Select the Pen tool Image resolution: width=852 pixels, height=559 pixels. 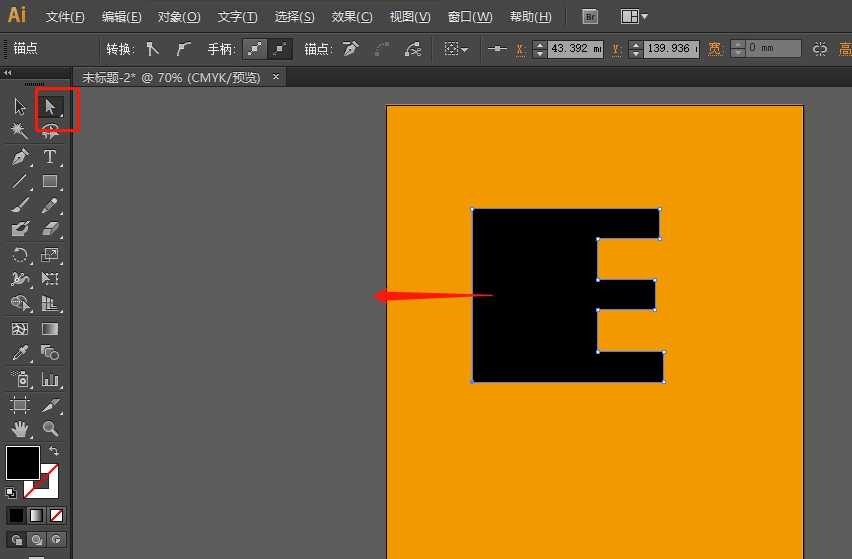tap(20, 157)
